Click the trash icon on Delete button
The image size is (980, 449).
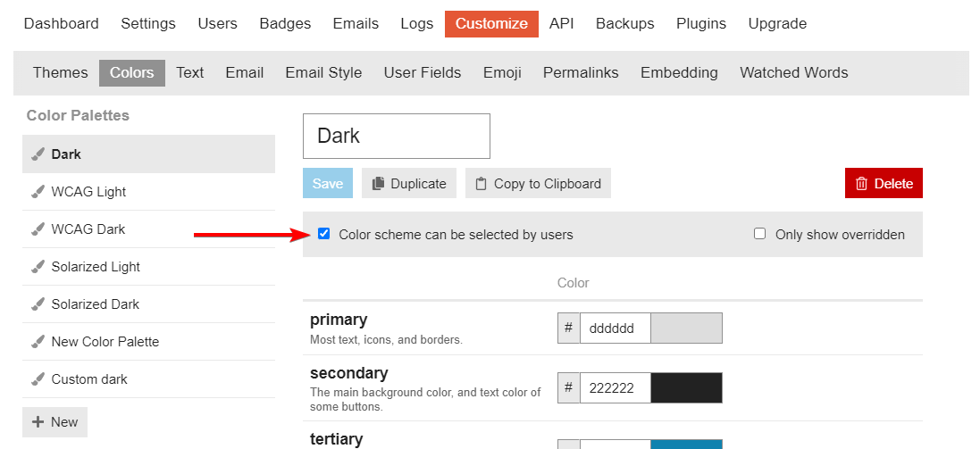(861, 184)
